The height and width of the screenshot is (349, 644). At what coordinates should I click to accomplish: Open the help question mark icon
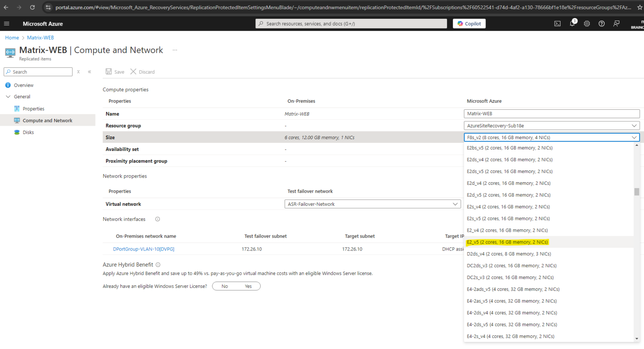coord(601,23)
